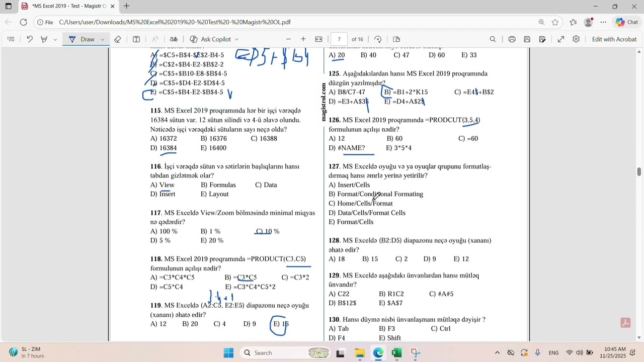Click answer 'D) 16384' in question 115
The image size is (644, 362).
tap(164, 148)
